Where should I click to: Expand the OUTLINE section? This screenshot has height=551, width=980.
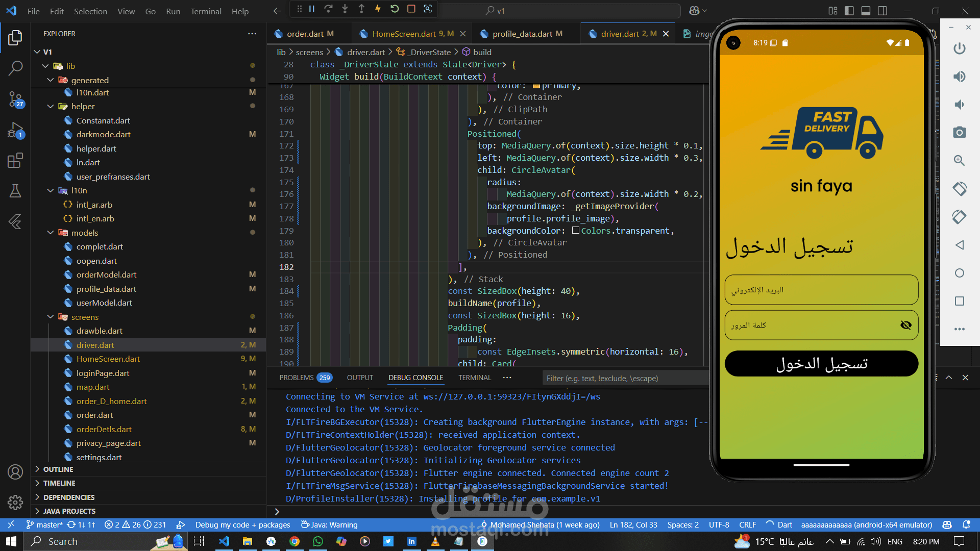pos(58,469)
